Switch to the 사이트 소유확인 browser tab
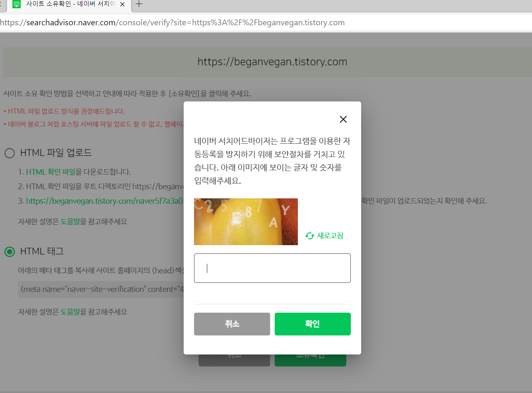The image size is (532, 393). (68, 4)
